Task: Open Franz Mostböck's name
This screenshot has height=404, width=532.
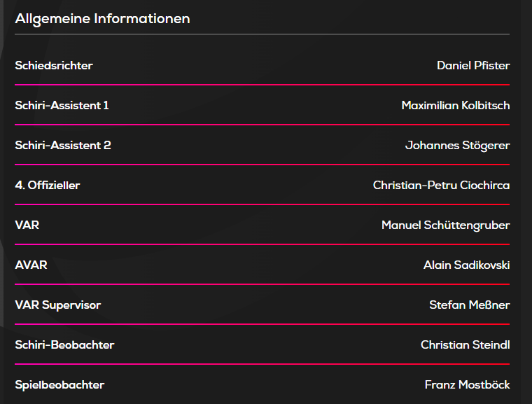Action: (x=467, y=385)
